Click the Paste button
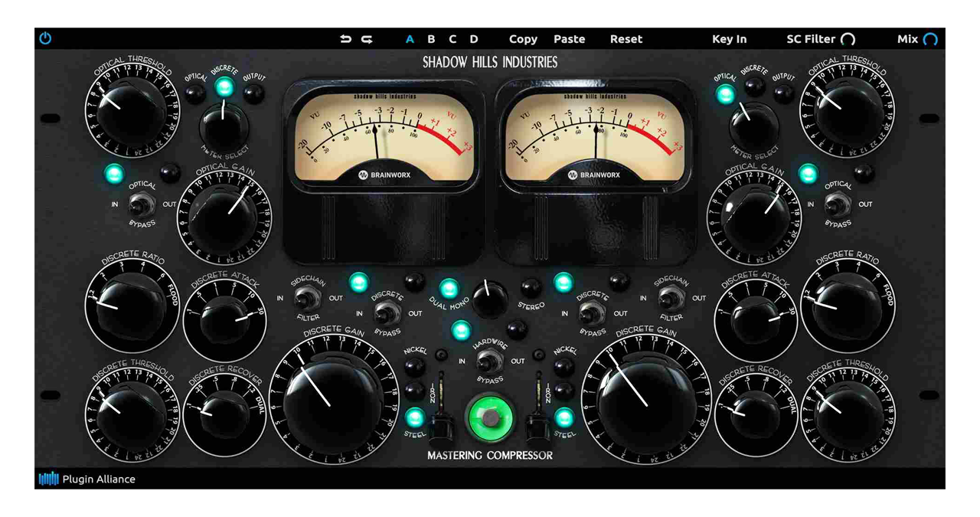980x517 pixels. click(569, 39)
